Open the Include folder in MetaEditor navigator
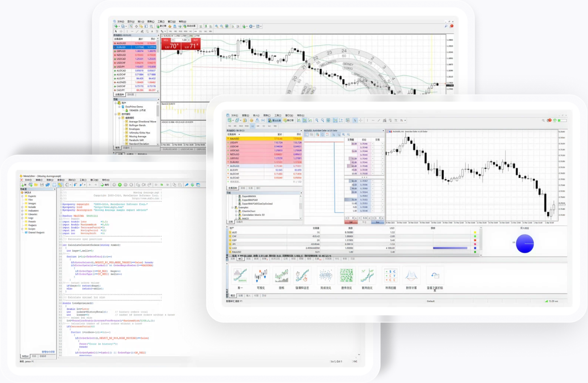 point(32,207)
